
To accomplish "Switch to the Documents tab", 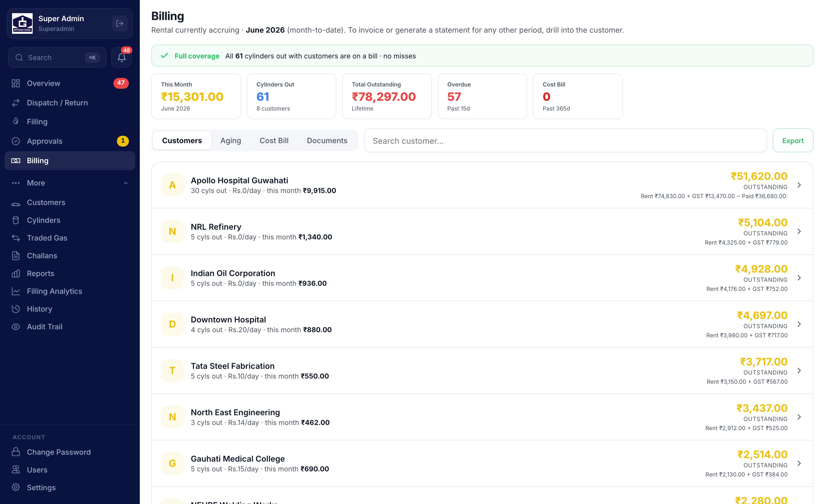I will pyautogui.click(x=327, y=141).
